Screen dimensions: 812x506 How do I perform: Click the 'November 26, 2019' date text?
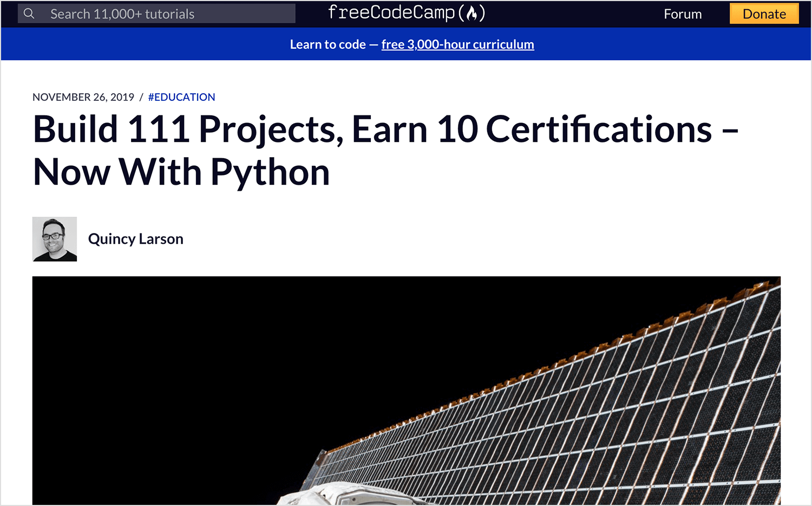point(83,97)
